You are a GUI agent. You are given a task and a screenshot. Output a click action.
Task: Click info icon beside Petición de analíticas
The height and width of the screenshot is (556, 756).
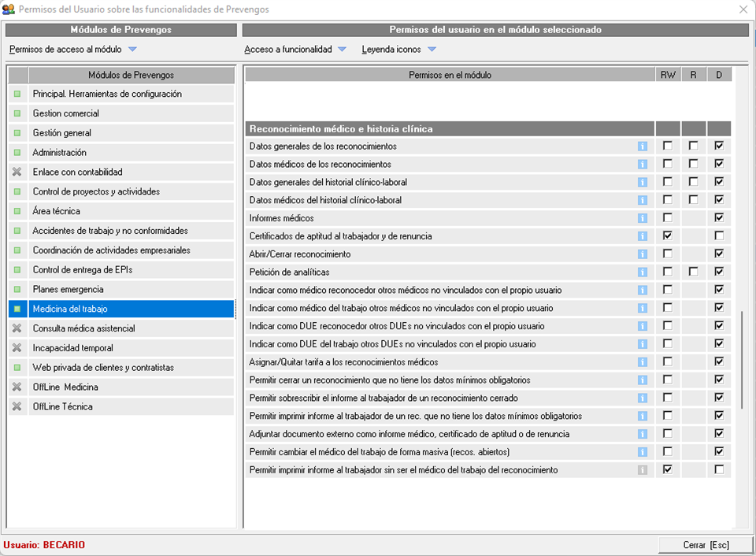(643, 272)
